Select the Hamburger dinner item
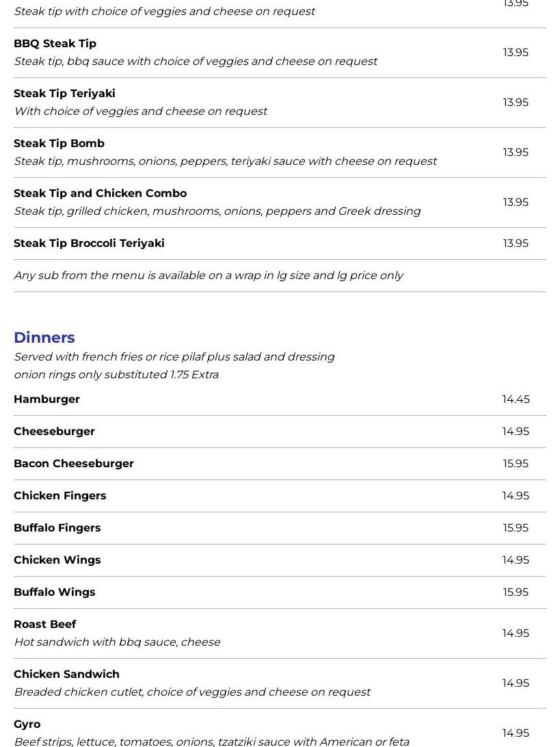Viewport: 560px width, 747px height. tap(46, 399)
